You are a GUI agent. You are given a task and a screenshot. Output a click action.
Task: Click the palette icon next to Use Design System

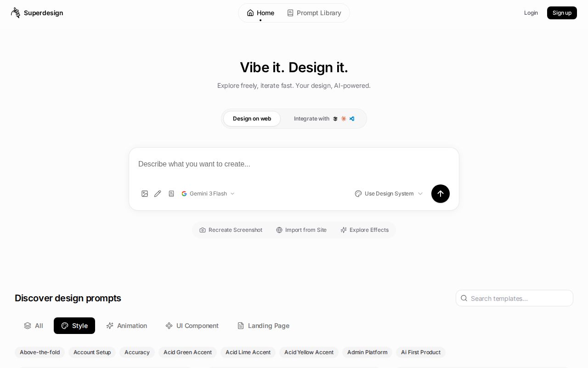pos(358,194)
